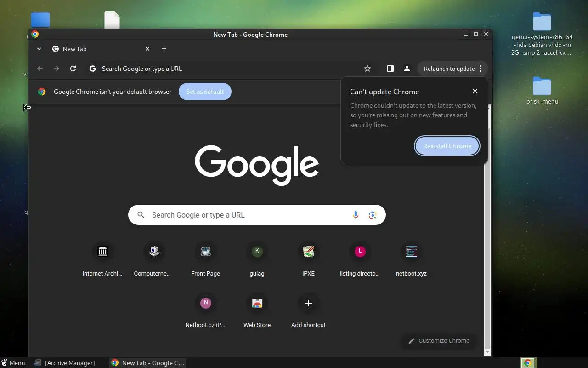Image resolution: width=588 pixels, height=368 pixels.
Task: Open the iPXE shortcut
Action: 308,260
